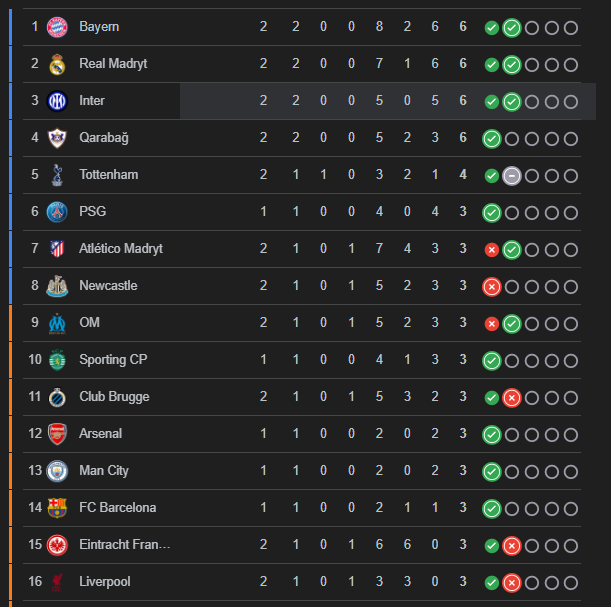Open the Tottenham crest icon

(x=57, y=175)
